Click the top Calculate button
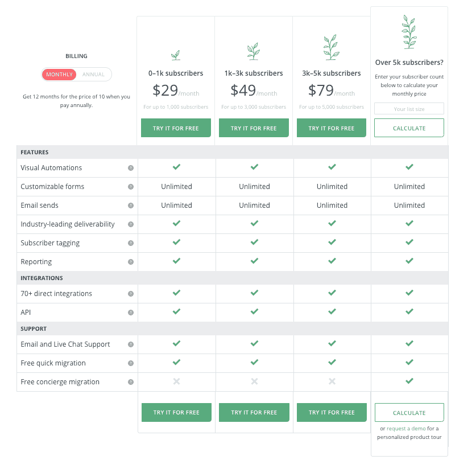Viewport: 476px width, 460px height. 409,128
